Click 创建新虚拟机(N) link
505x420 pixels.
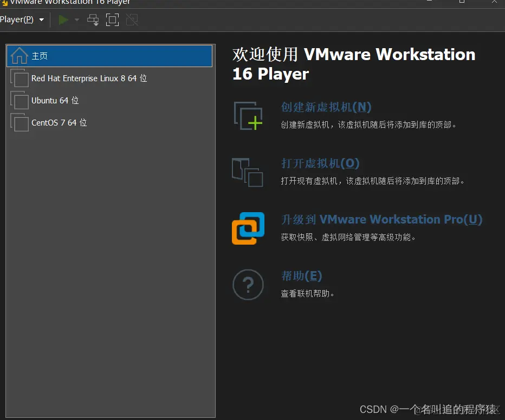(x=326, y=107)
